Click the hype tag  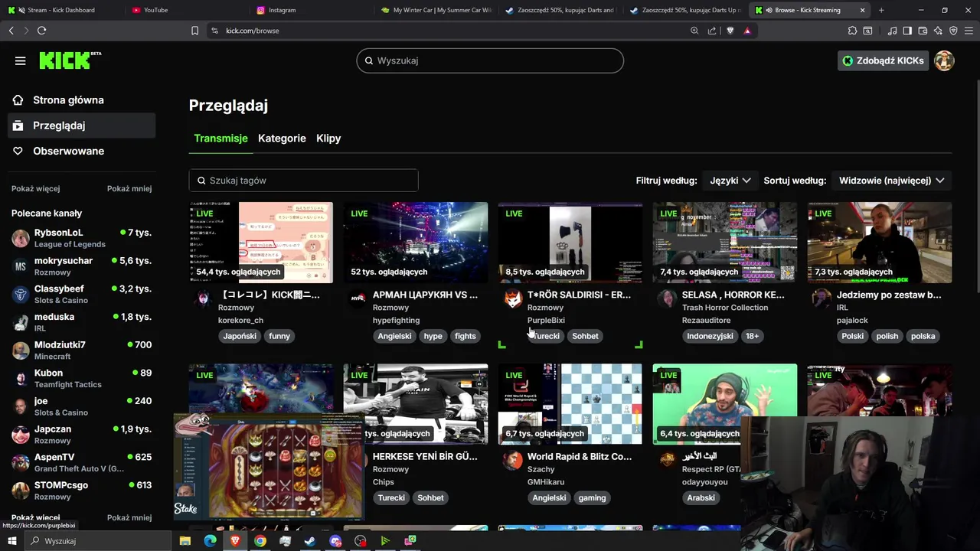pos(433,336)
